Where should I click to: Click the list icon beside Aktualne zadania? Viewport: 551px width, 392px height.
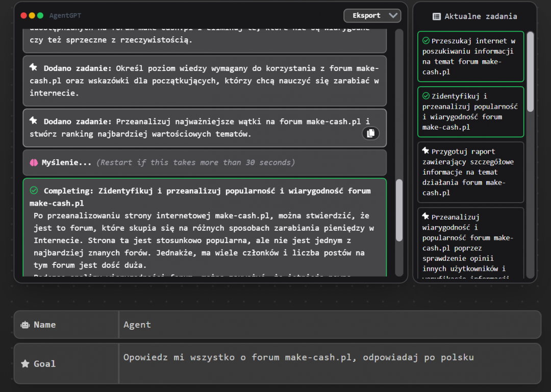coord(437,16)
